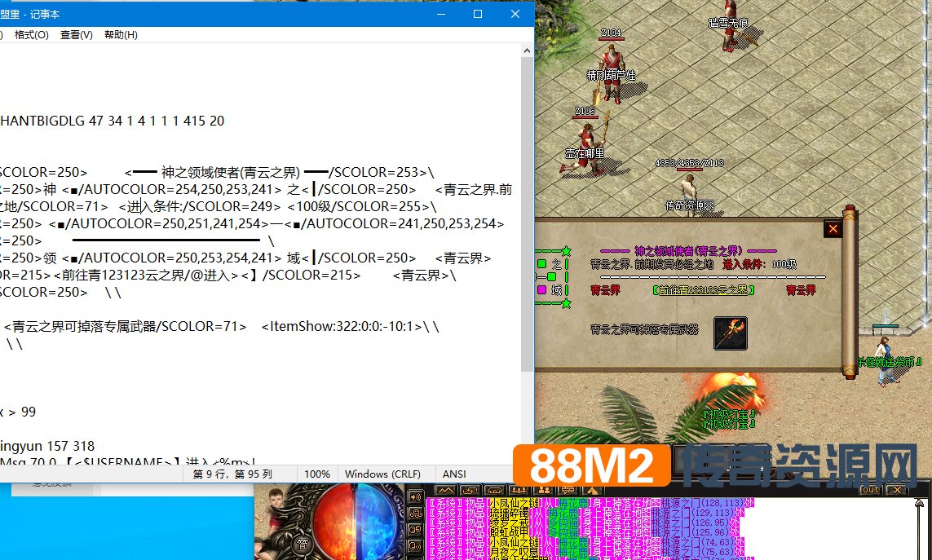
Task: Click the Notepad scrollbar up arrow
Action: click(x=528, y=51)
